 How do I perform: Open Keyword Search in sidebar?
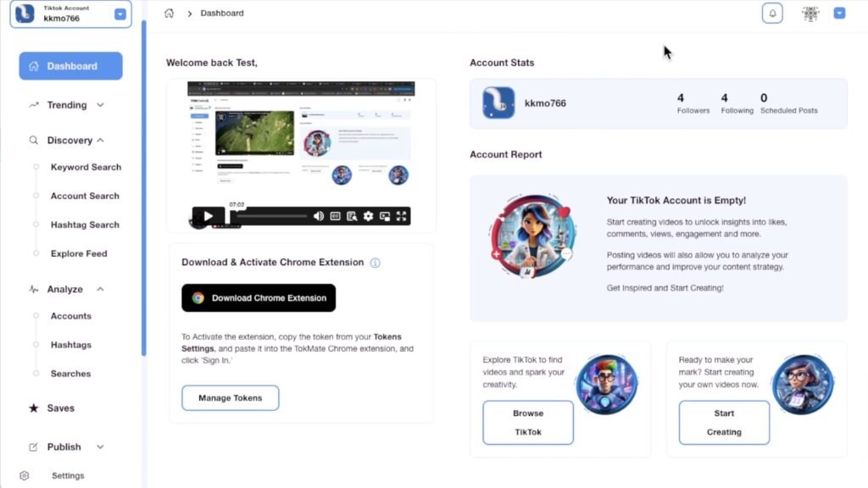point(86,168)
